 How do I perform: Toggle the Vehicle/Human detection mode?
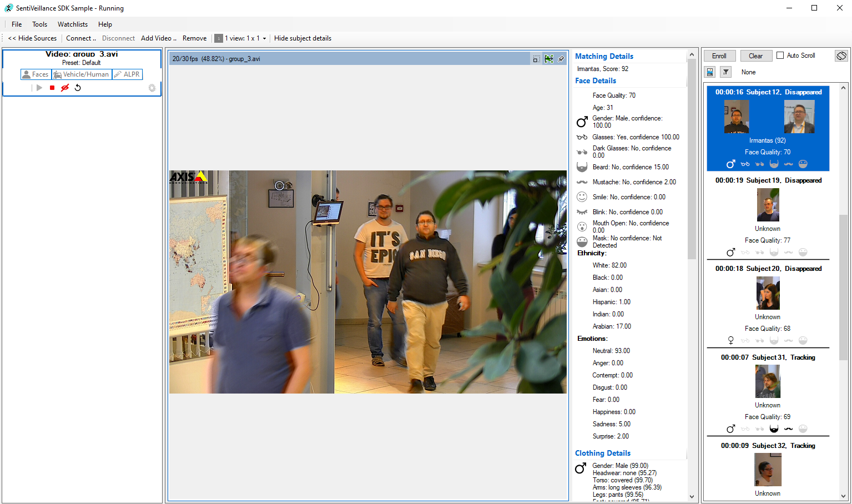[x=82, y=74]
